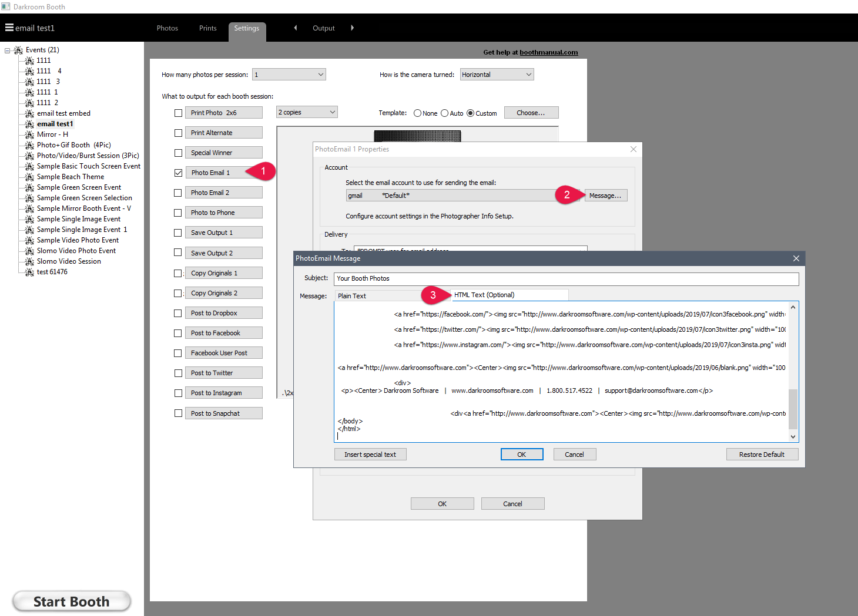Enable the Photo to Phone checkbox
This screenshot has height=616, width=858.
[178, 213]
